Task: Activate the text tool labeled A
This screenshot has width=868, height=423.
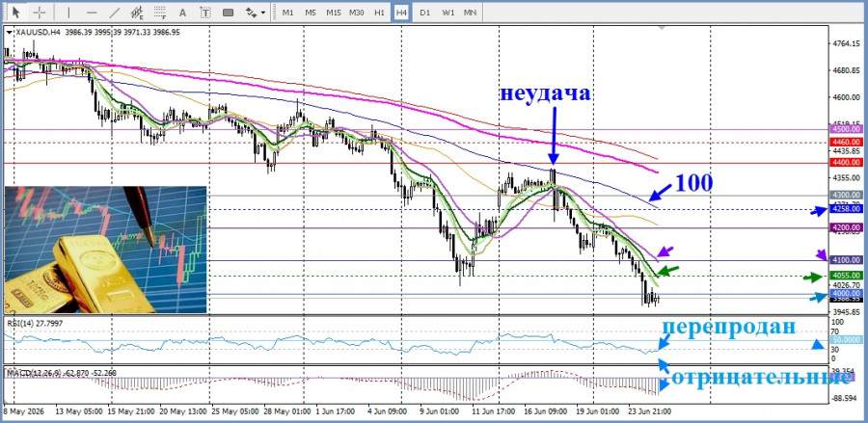Action: pos(182,13)
